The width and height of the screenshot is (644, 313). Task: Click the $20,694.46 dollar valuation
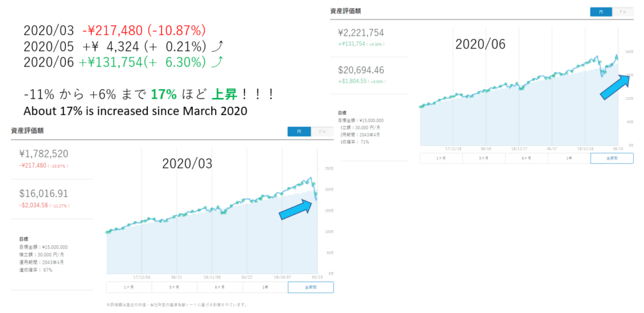point(363,71)
